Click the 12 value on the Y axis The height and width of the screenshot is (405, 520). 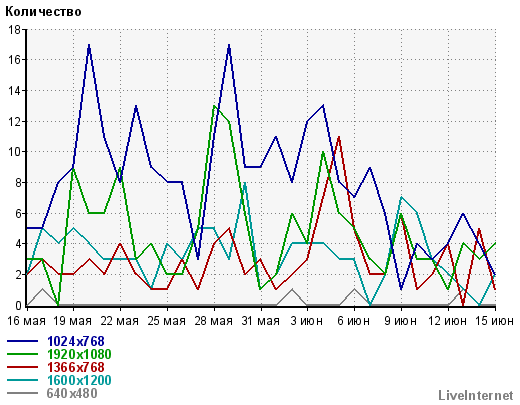(15, 121)
